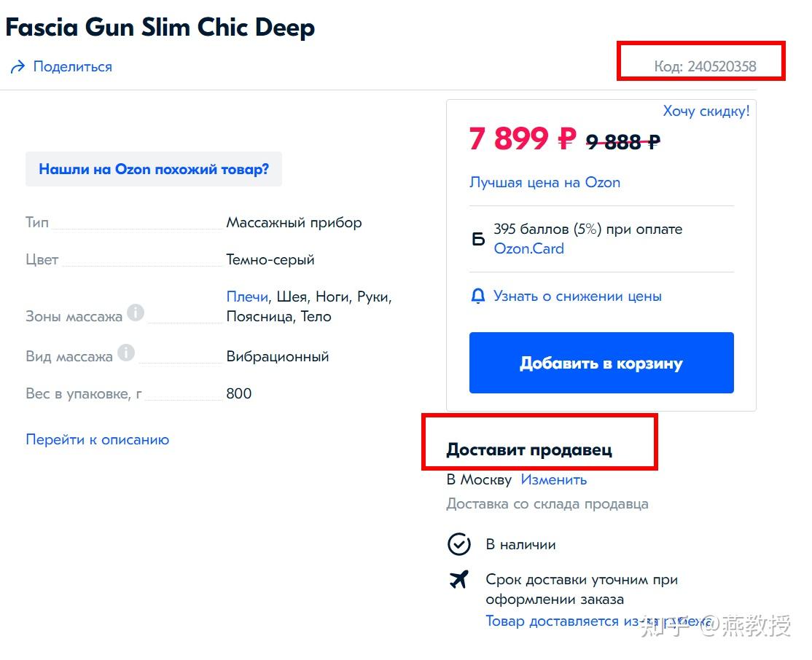This screenshot has width=812, height=660.
Task: Click the share arrow icon
Action: [17, 67]
